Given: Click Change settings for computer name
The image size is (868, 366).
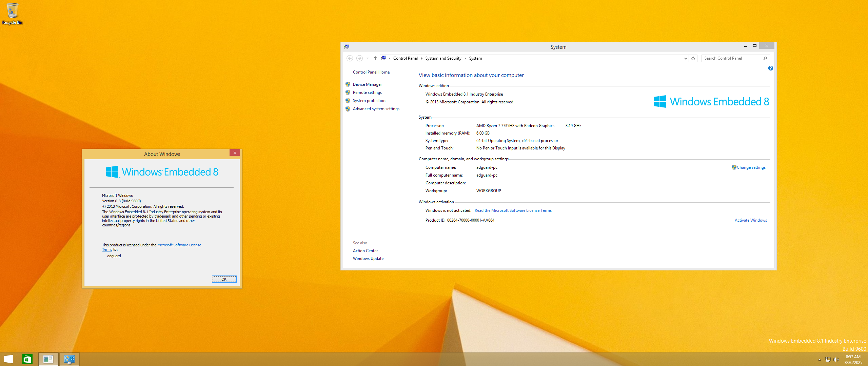Looking at the screenshot, I should 751,167.
